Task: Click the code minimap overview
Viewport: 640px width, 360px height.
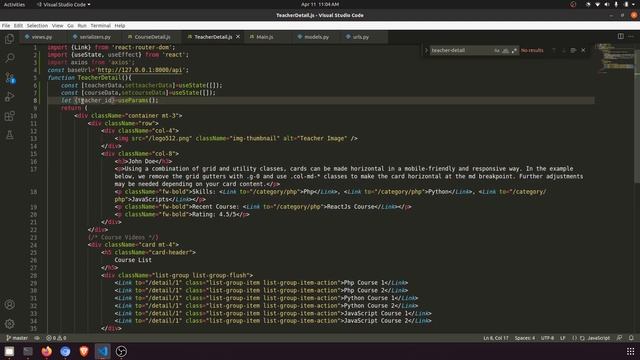Action: pyautogui.click(x=615, y=58)
